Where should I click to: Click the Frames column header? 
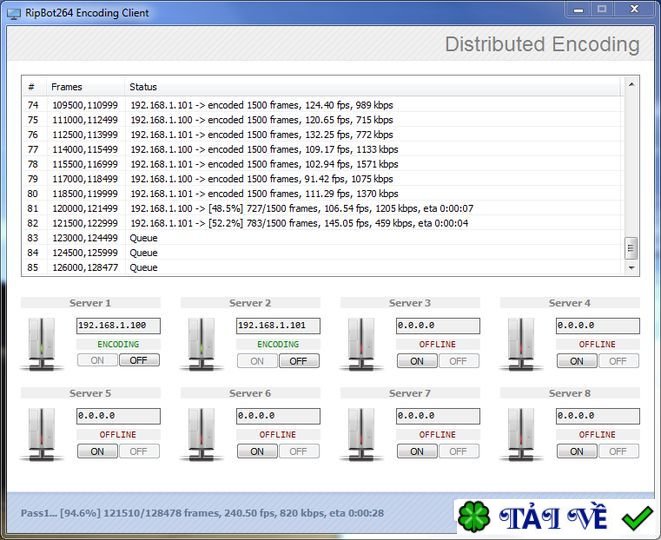pyautogui.click(x=86, y=87)
